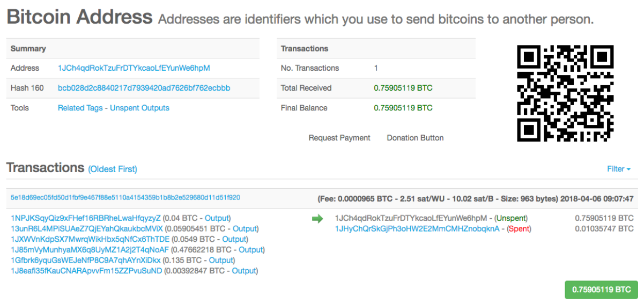Open the address 1JCh4qdRokTzu link in Summary
The width and height of the screenshot is (644, 304).
click(x=134, y=68)
